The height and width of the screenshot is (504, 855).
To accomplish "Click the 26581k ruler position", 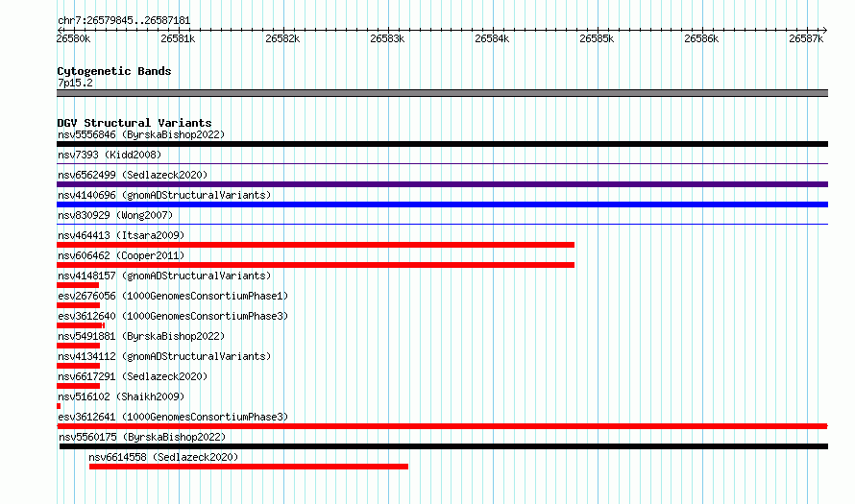I will coord(179,38).
